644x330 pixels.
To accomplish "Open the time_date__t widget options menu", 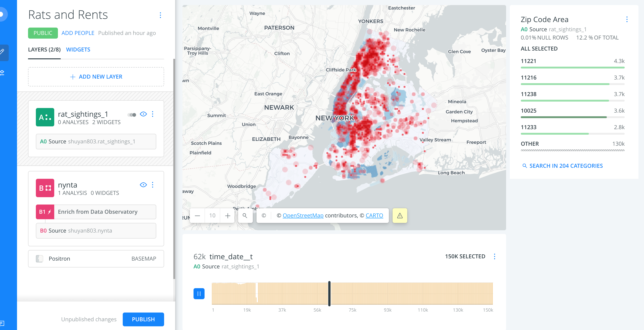I will [x=494, y=256].
